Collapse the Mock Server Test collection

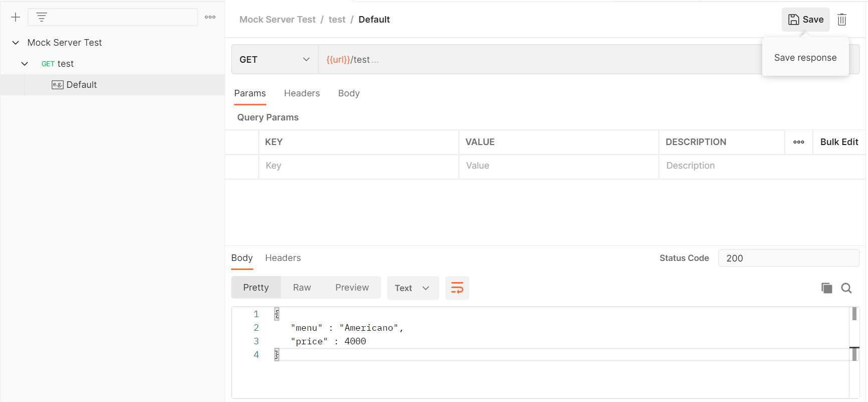point(16,43)
